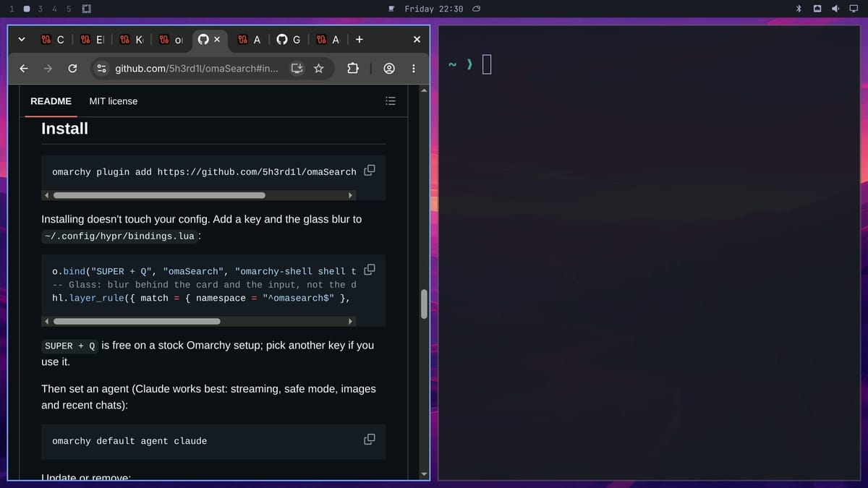Click the page's vertical scrollbar thumb
This screenshot has height=488, width=868.
[x=425, y=304]
